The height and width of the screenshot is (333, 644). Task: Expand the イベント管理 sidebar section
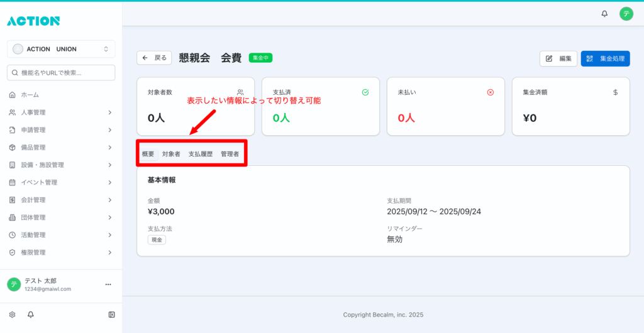(x=61, y=182)
